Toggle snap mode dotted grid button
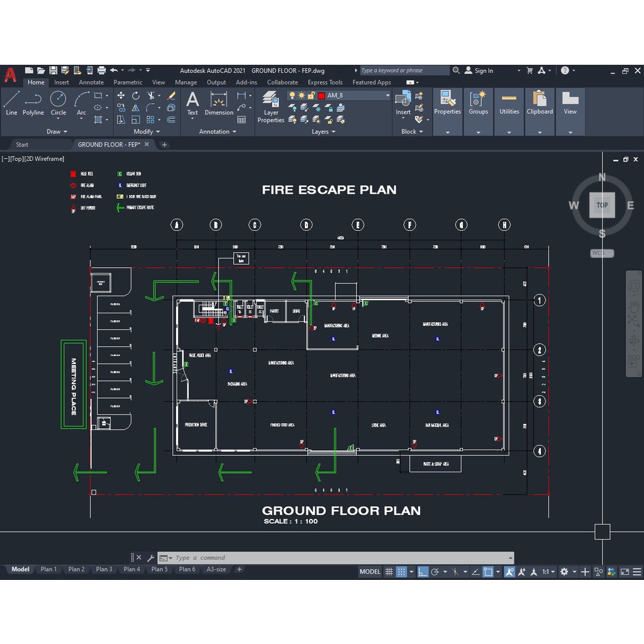 [x=401, y=572]
